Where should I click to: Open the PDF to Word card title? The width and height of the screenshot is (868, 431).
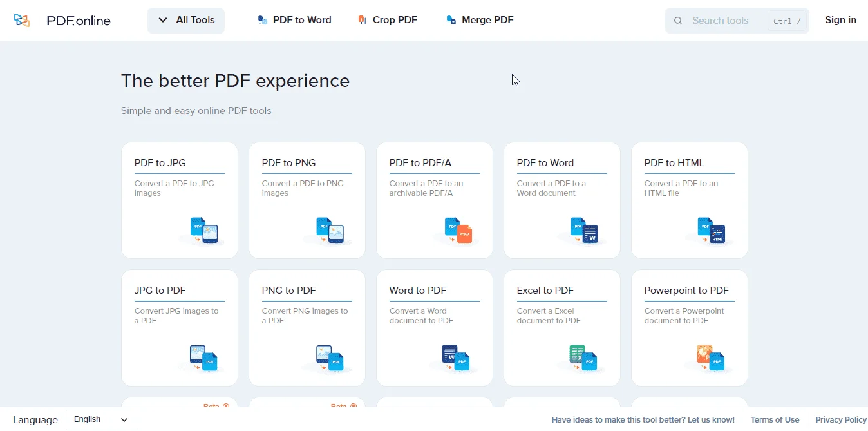545,163
